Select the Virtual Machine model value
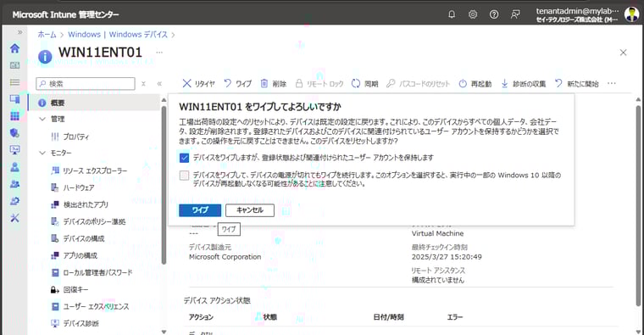 437,233
